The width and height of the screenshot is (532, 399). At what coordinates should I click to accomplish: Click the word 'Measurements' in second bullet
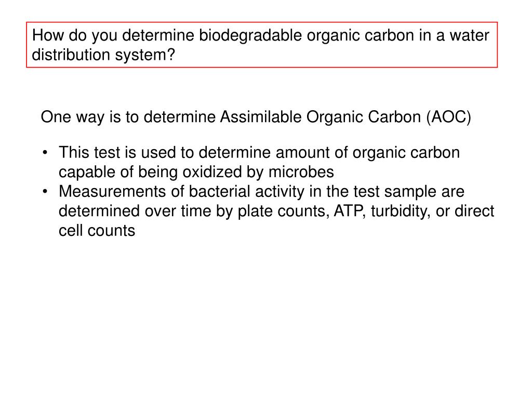[112, 191]
